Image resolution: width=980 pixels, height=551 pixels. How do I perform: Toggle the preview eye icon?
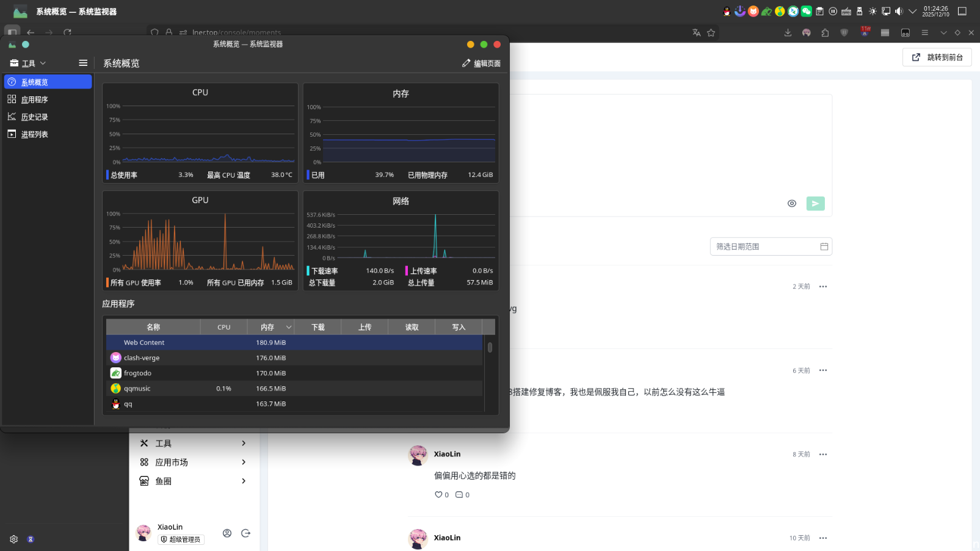point(791,204)
